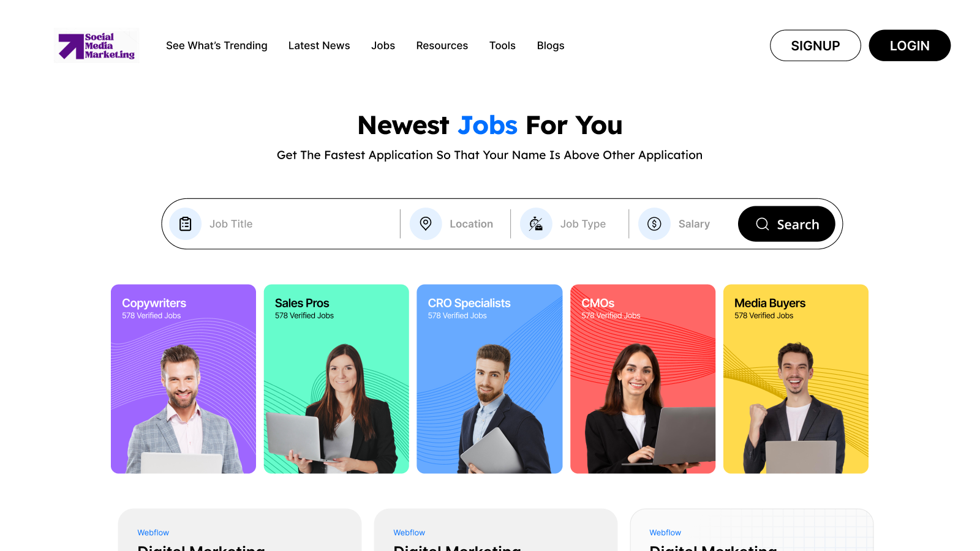
Task: Open the yellow Media Buyers card
Action: pos(796,379)
